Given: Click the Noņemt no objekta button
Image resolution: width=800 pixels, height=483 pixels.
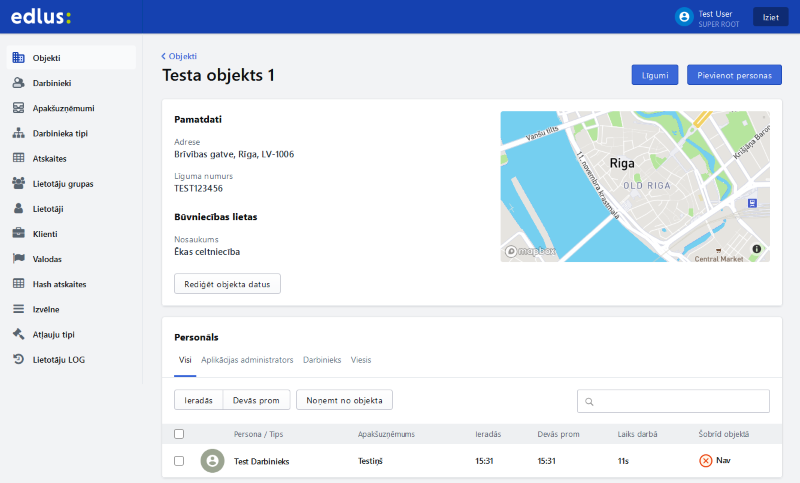Looking at the screenshot, I should [344, 400].
